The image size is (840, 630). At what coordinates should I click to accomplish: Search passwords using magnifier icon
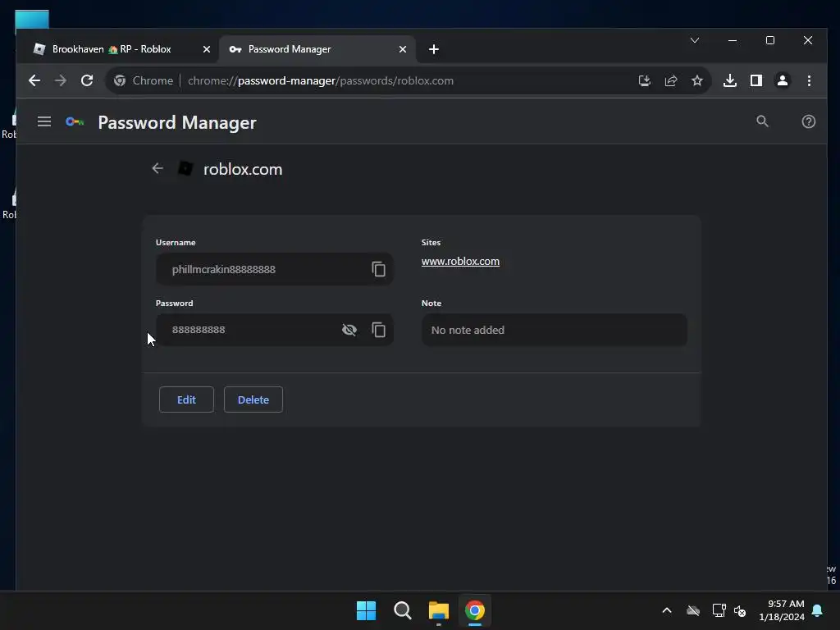762,121
